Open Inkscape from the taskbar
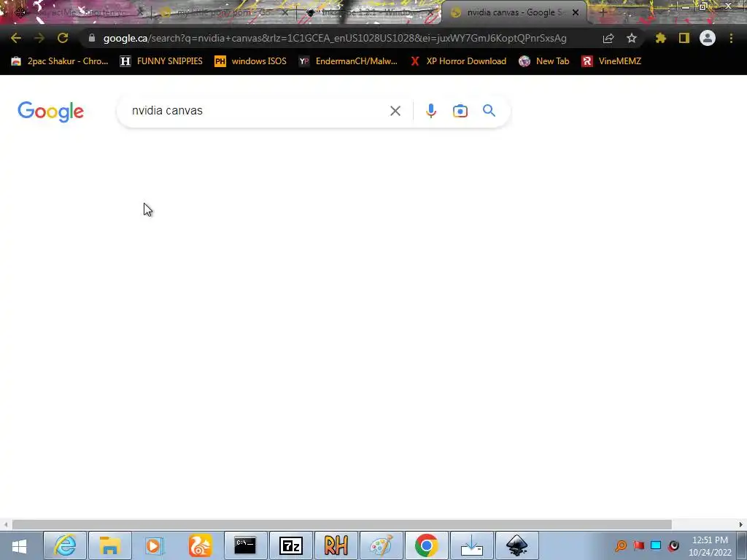 [x=517, y=545]
